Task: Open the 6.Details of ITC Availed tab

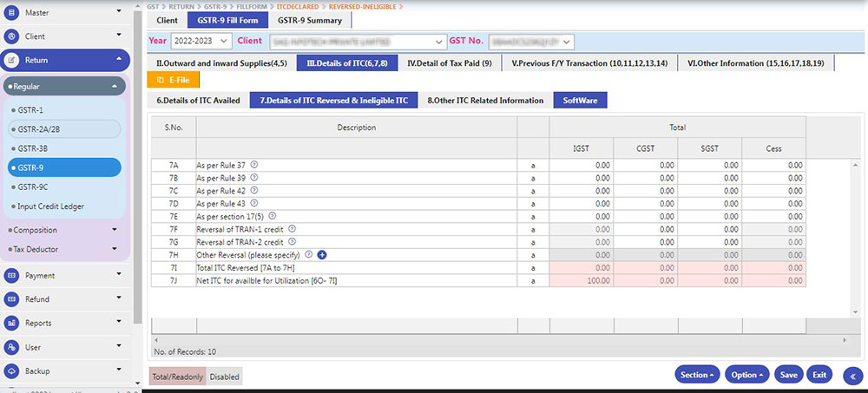Action: (x=198, y=101)
